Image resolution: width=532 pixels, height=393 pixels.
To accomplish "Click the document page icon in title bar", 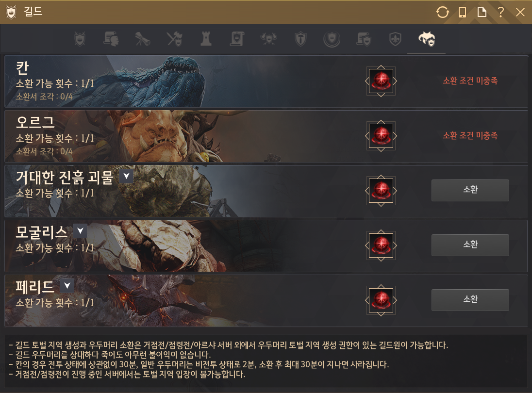I will (482, 12).
